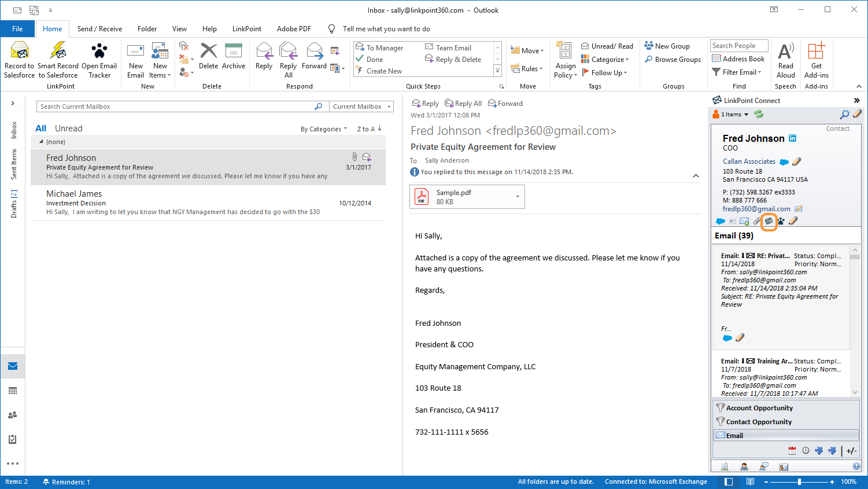
Task: Click the Tell me lightbulb icon
Action: (332, 29)
